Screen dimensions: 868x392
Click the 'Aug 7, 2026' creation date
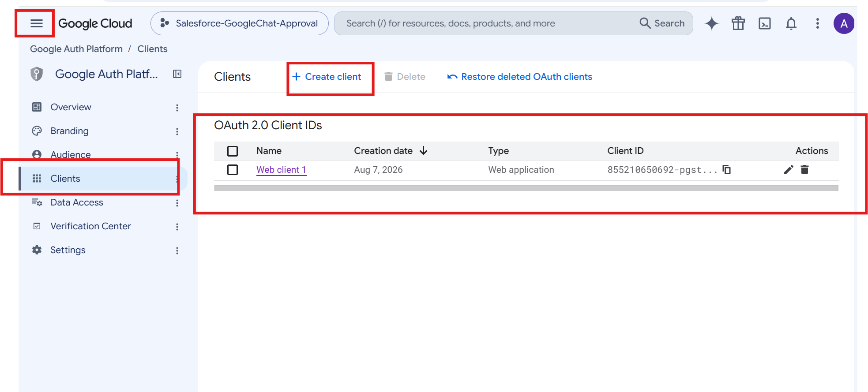coord(378,170)
